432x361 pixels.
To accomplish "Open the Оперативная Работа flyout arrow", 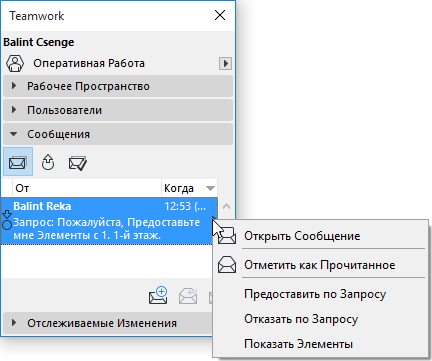I will coord(225,63).
